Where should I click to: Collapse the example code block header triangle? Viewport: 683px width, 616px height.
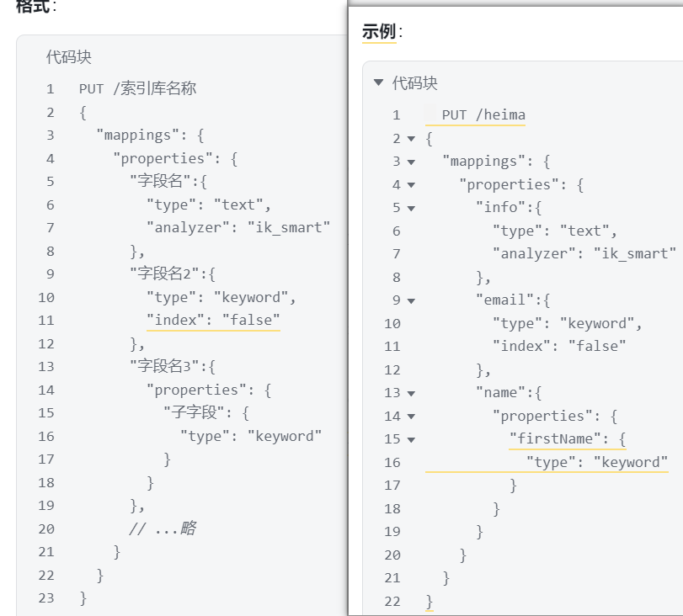pos(378,82)
